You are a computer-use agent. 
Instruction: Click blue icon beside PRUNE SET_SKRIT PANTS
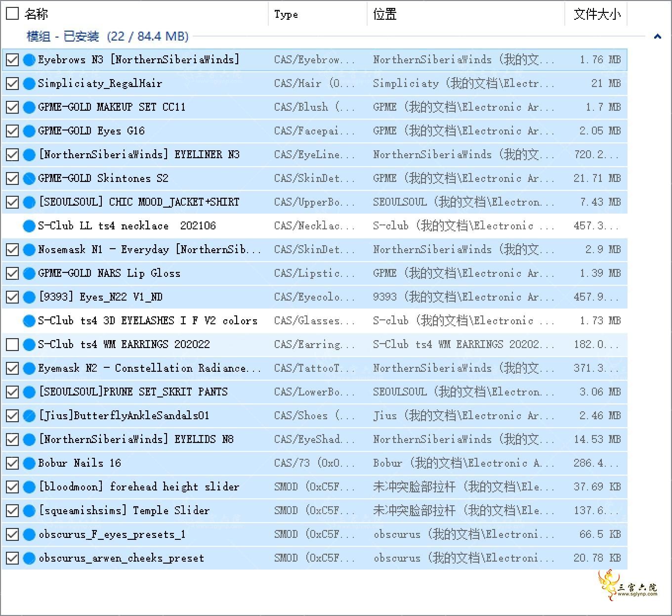click(29, 393)
